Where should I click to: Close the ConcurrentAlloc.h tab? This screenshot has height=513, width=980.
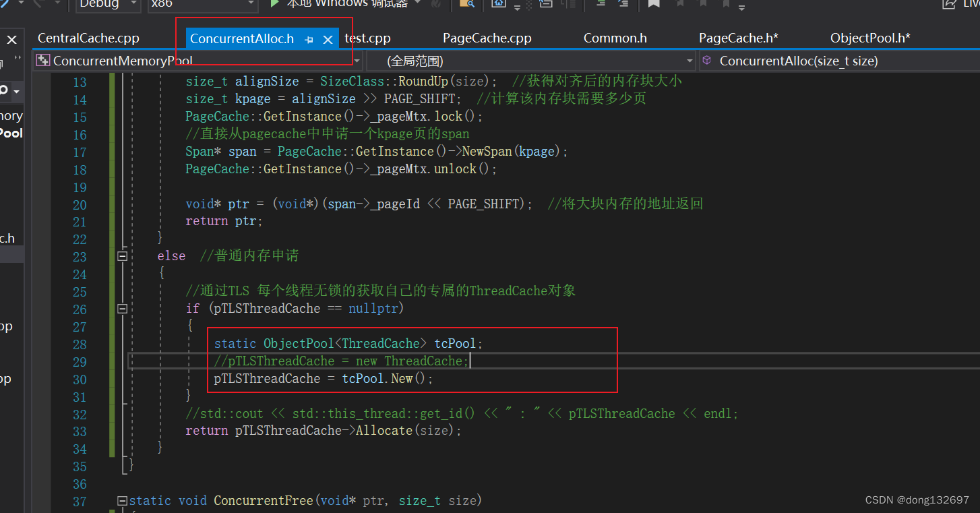[x=328, y=39]
